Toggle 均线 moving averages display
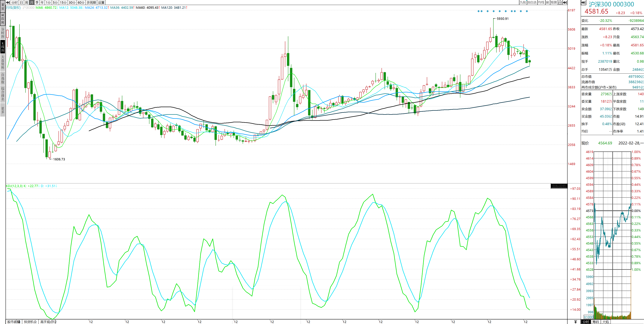The width and height of the screenshot is (644, 324). tap(541, 3)
